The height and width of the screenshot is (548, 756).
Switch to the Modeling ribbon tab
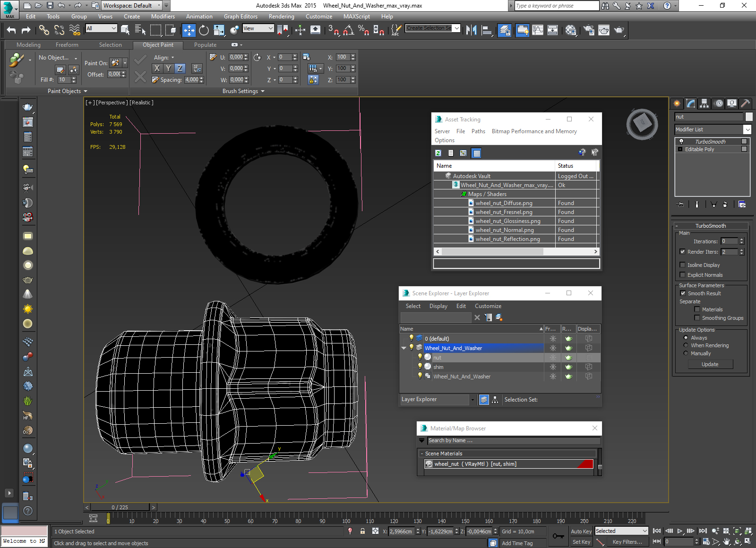point(28,45)
